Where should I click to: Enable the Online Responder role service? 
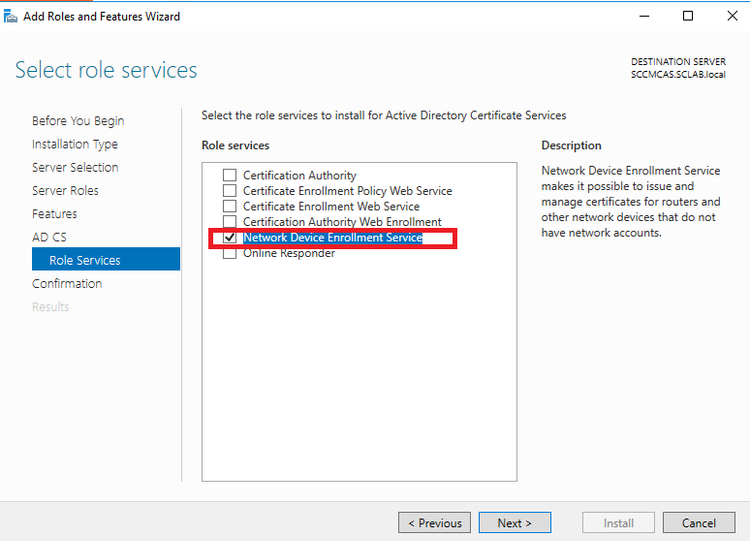click(230, 253)
